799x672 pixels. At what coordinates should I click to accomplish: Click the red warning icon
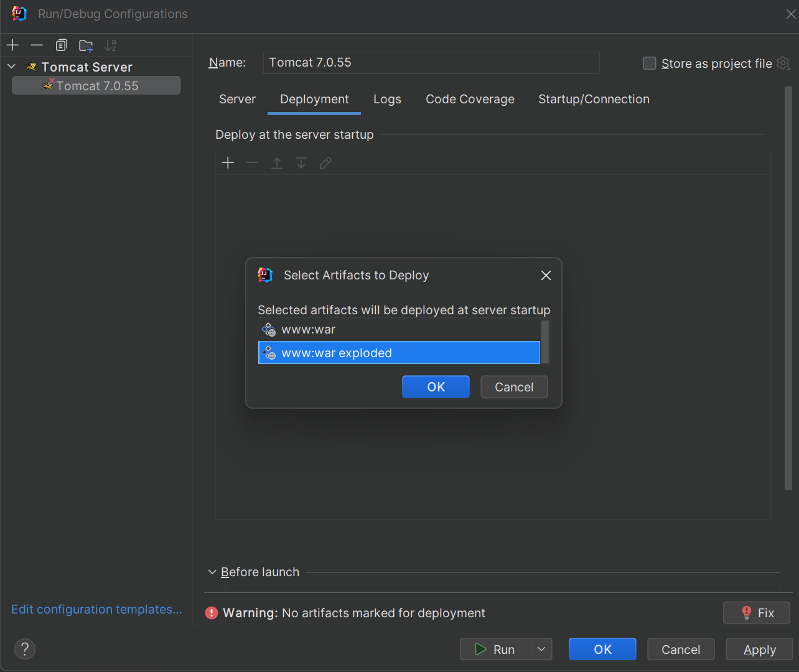[212, 613]
